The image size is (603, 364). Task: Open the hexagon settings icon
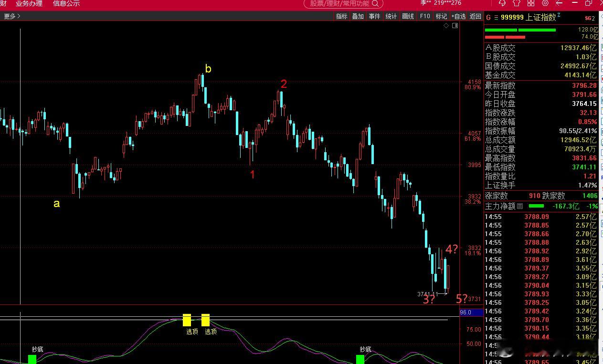[x=545, y=3]
